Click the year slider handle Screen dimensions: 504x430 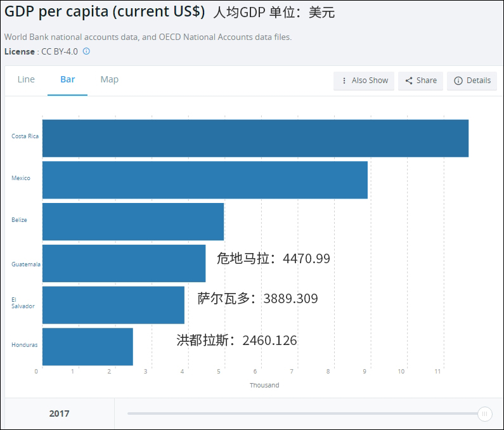point(485,414)
